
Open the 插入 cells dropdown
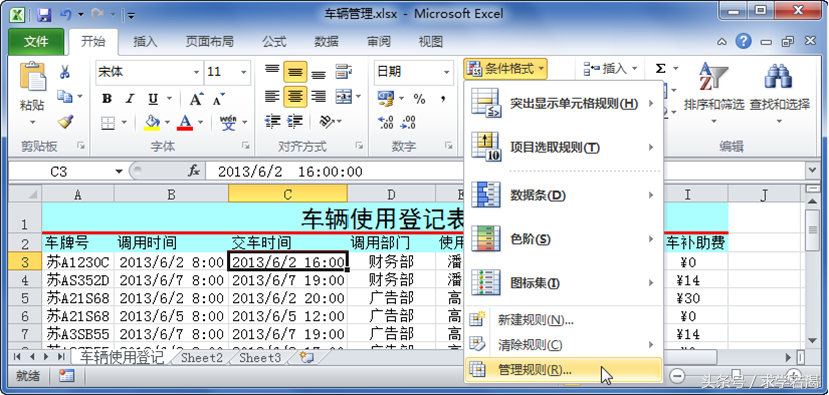click(x=611, y=69)
